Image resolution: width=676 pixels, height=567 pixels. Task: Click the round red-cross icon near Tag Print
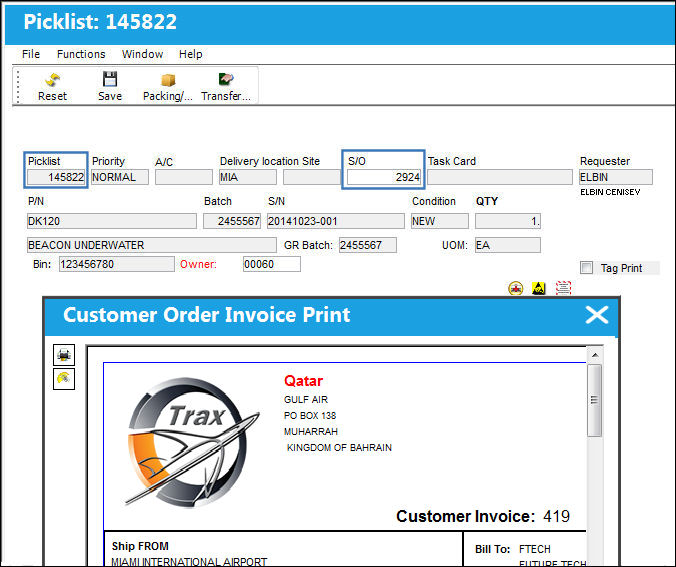coord(516,288)
